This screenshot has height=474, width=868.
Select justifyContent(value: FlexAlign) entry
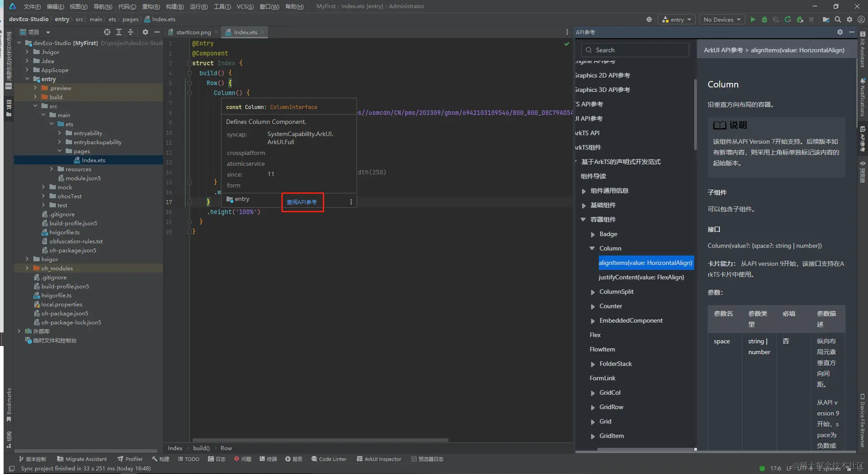coord(641,277)
